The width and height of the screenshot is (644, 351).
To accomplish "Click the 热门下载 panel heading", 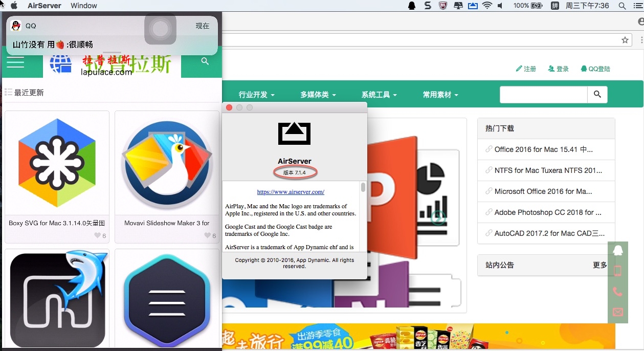I will [500, 128].
